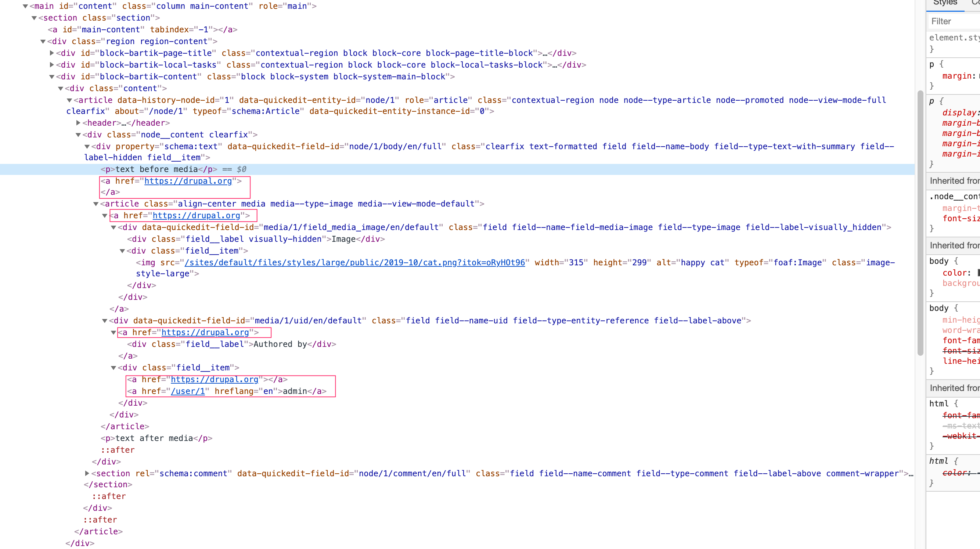980x549 pixels.
Task: Collapse the main#content element
Action: pyautogui.click(x=25, y=6)
